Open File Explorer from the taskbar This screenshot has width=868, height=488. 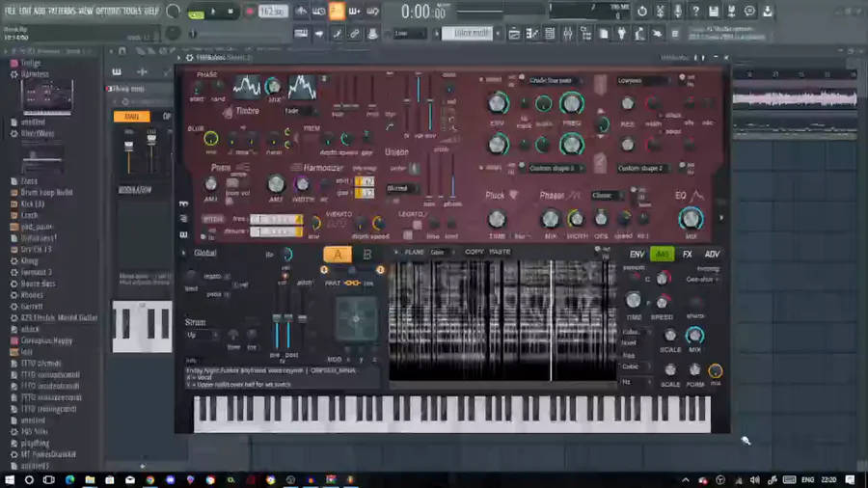(x=90, y=479)
